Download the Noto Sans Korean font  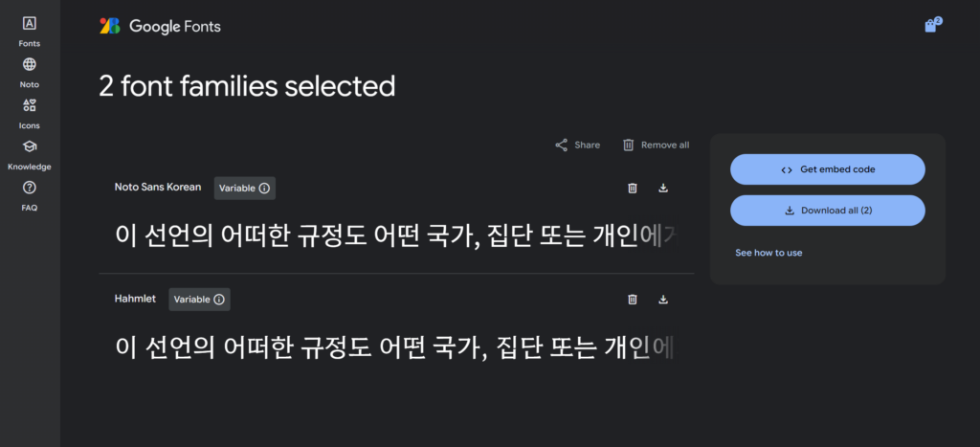[x=663, y=189]
